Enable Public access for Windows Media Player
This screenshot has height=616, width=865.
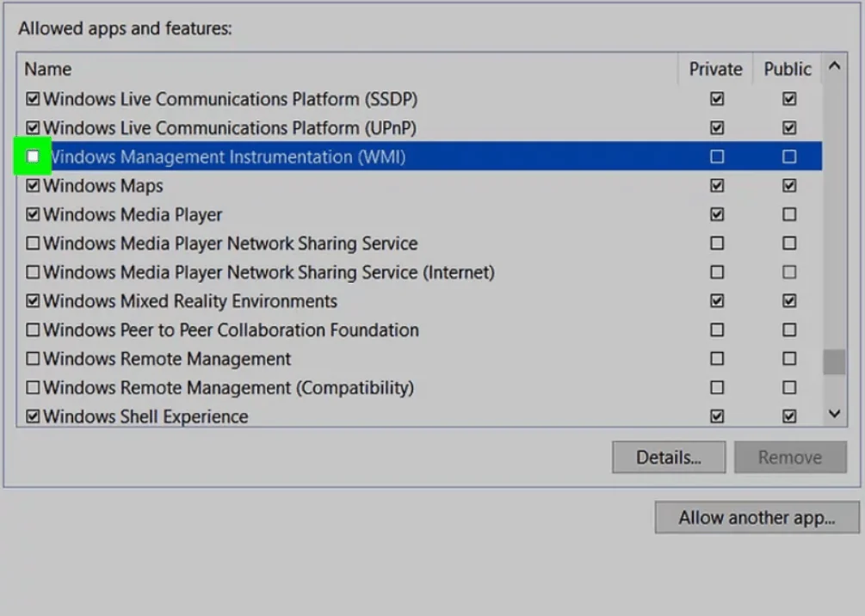tap(789, 214)
